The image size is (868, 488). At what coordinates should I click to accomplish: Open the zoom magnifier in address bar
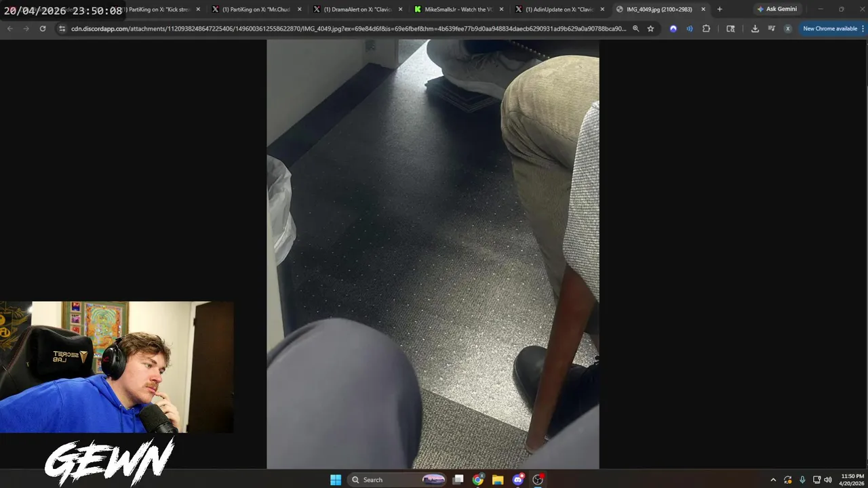tap(635, 28)
